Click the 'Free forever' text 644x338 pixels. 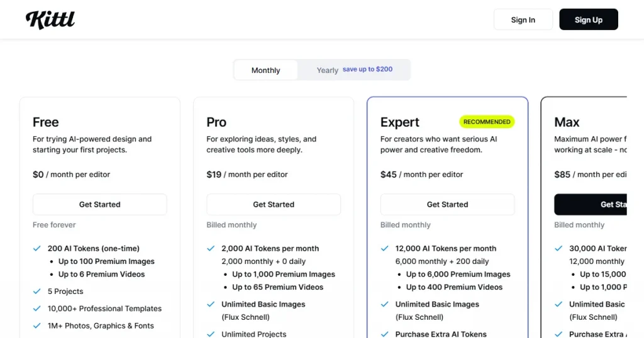pos(54,225)
